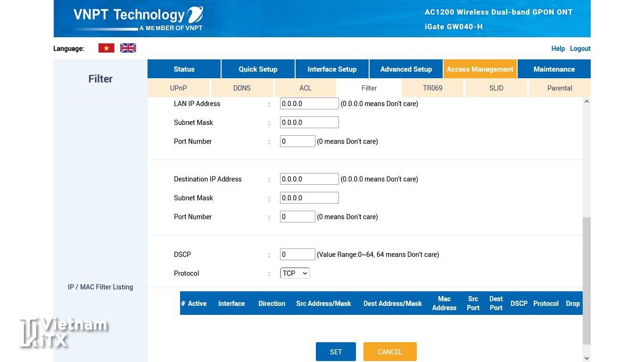
Task: Open the TR069 sub-tab
Action: pyautogui.click(x=432, y=88)
